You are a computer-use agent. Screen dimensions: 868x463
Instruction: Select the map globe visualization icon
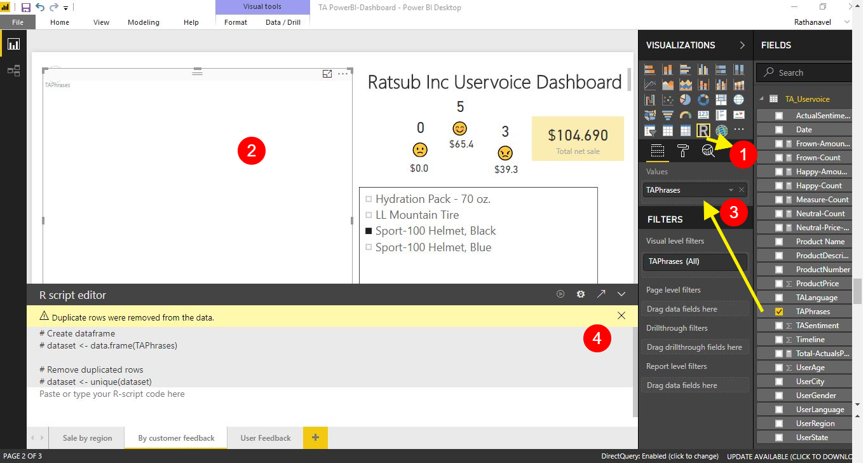(x=739, y=100)
